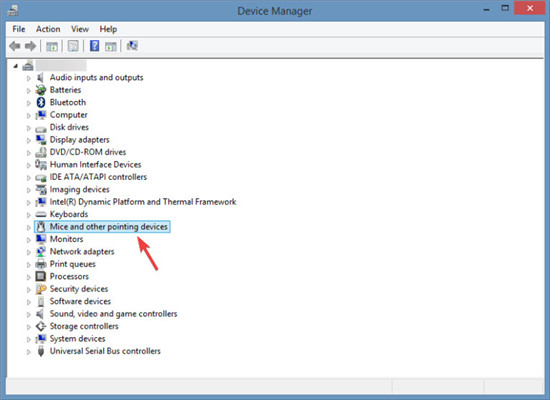The image size is (550, 400).
Task: Open the File menu
Action: click(x=19, y=29)
